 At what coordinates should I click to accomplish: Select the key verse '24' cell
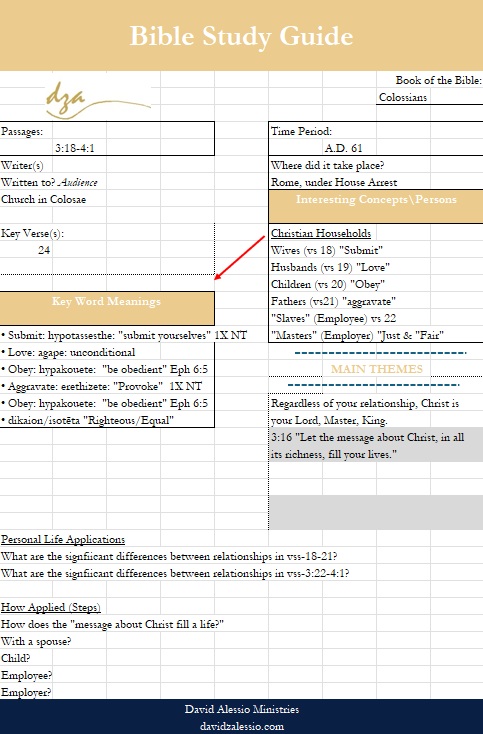(44, 250)
